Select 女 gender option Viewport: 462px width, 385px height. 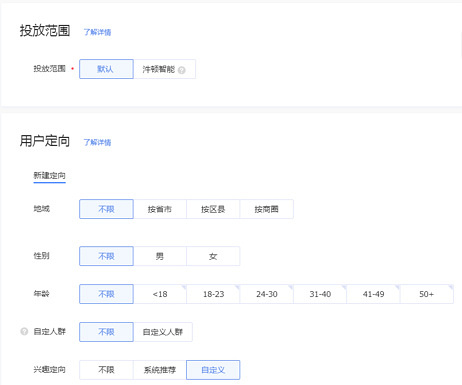pyautogui.click(x=213, y=256)
